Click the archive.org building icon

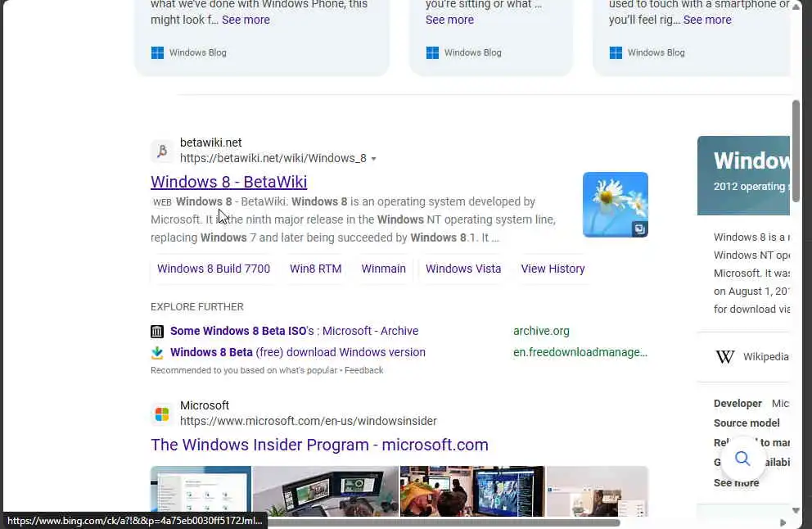pos(157,331)
